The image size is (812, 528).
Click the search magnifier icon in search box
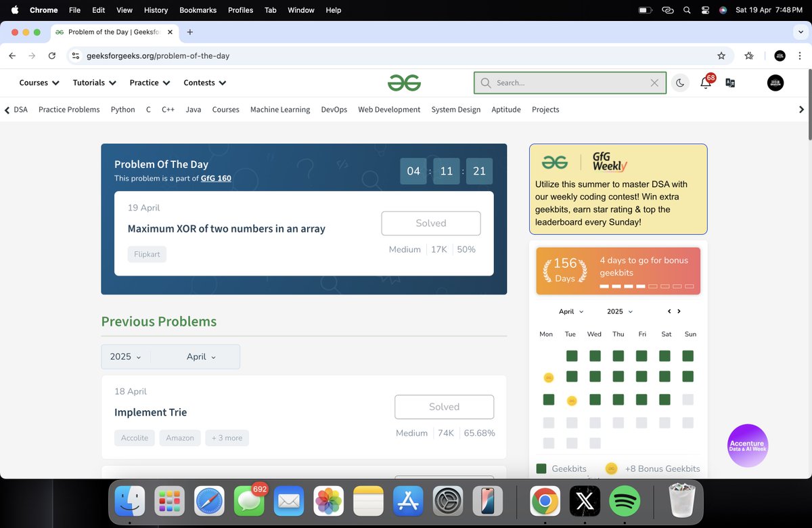(486, 83)
